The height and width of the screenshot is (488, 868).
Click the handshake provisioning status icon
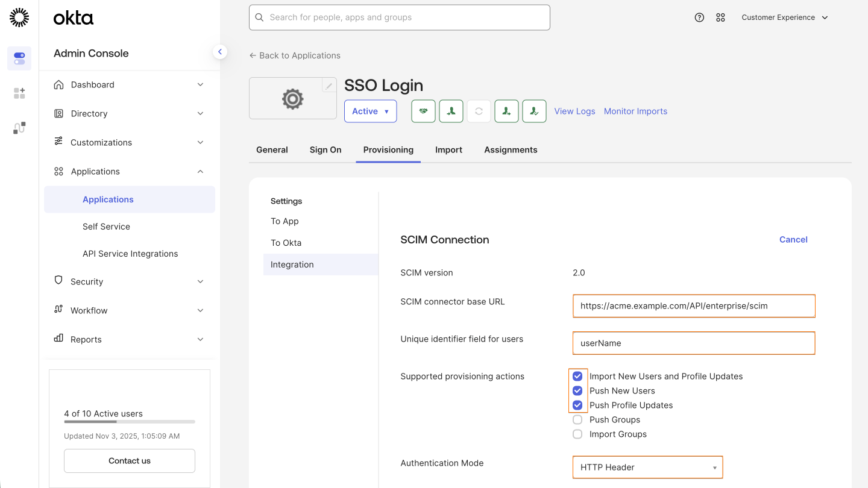coord(423,111)
